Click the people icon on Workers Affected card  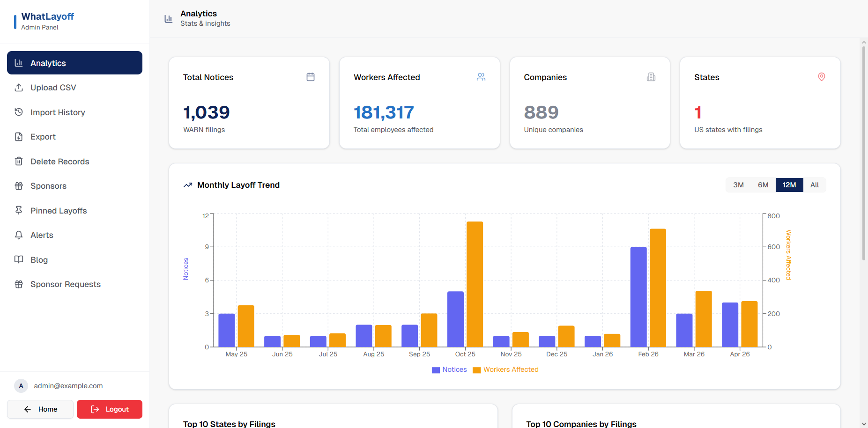481,77
